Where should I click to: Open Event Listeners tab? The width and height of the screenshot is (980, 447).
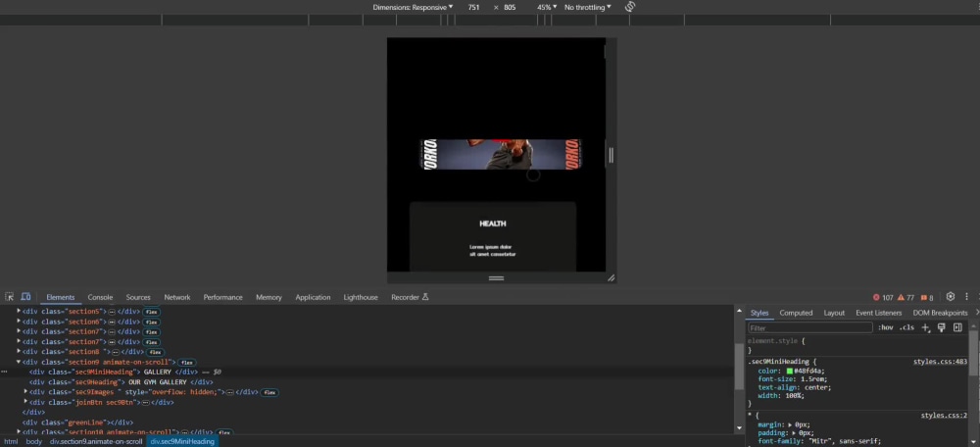pos(879,313)
